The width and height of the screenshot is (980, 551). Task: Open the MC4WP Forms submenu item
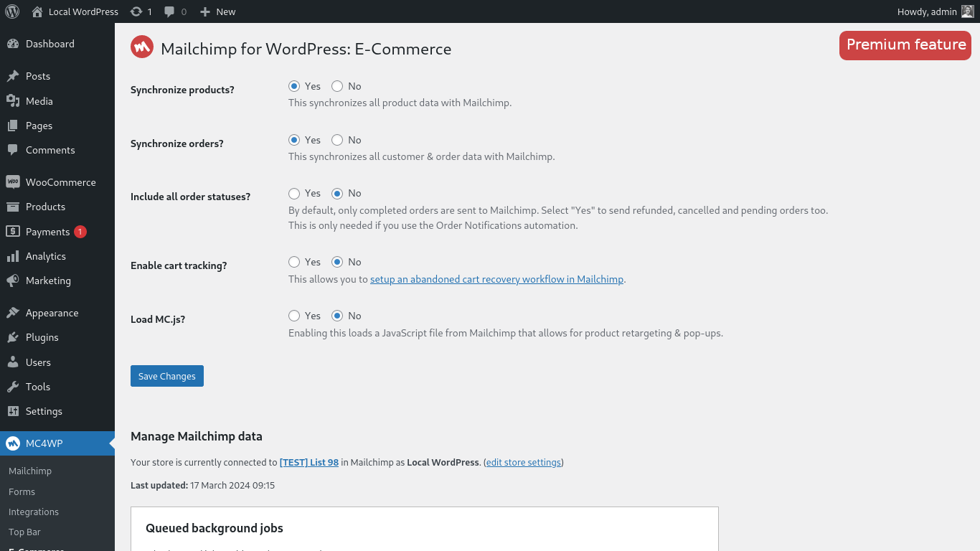coord(22,491)
